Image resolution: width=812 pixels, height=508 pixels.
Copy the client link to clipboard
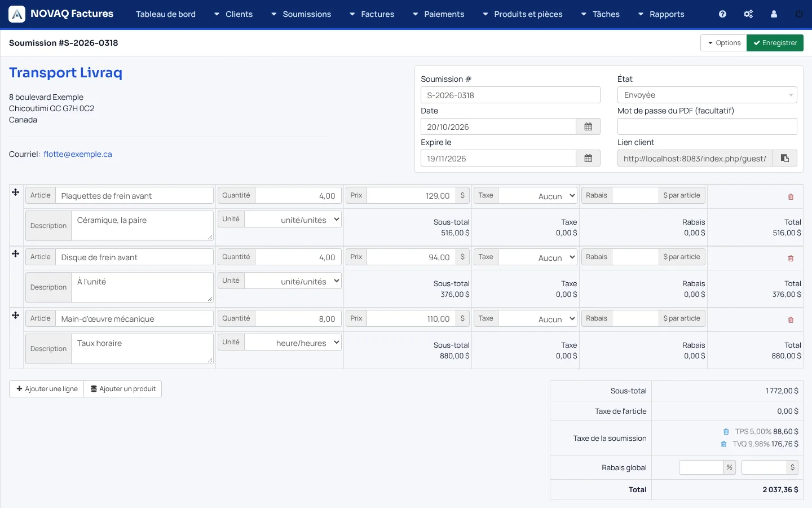[x=784, y=158]
